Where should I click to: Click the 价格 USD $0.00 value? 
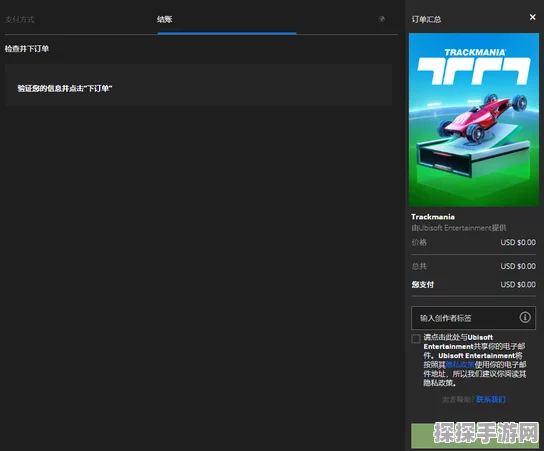pyautogui.click(x=518, y=242)
